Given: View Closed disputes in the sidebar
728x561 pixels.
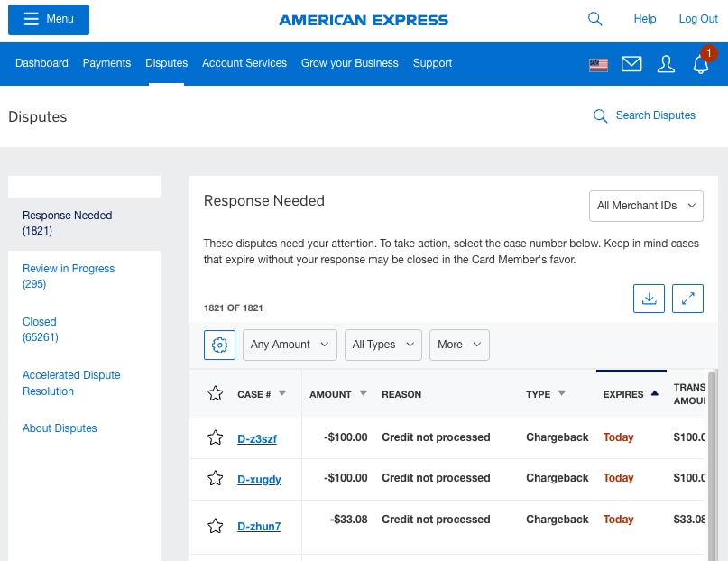Looking at the screenshot, I should (x=39, y=321).
